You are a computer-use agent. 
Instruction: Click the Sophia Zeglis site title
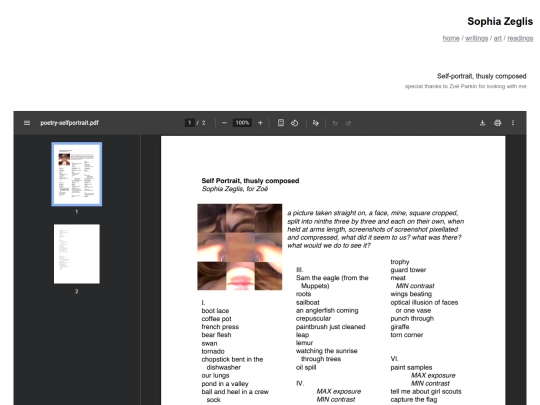[500, 21]
